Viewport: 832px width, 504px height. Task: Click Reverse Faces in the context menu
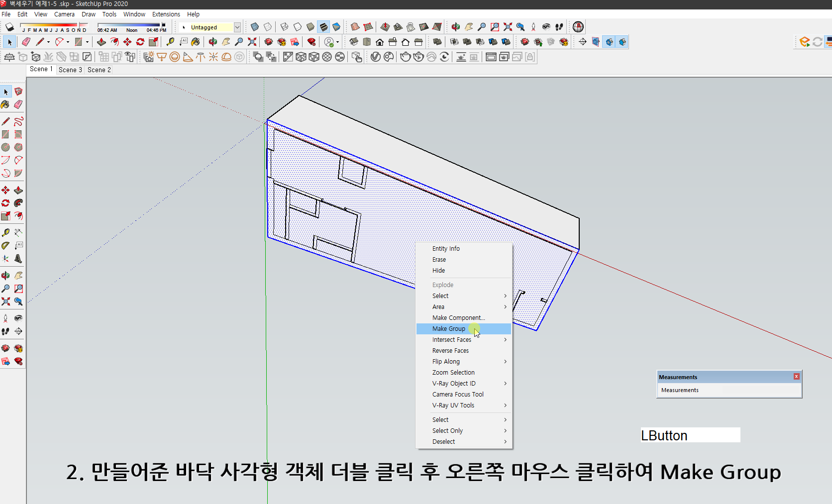click(x=450, y=350)
